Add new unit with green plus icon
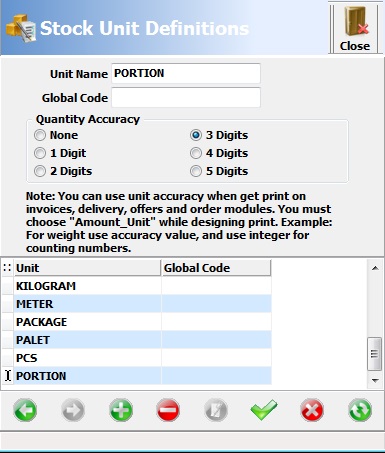 (x=121, y=410)
